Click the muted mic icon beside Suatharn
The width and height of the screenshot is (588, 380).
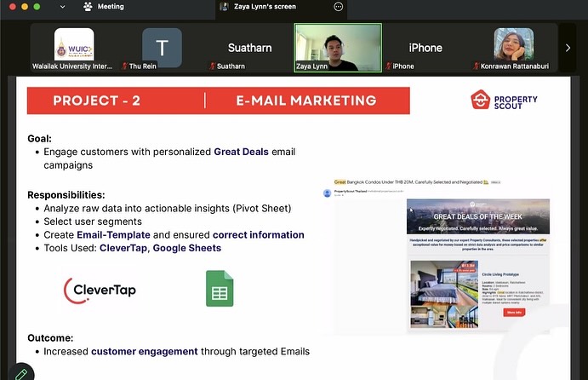click(x=212, y=66)
